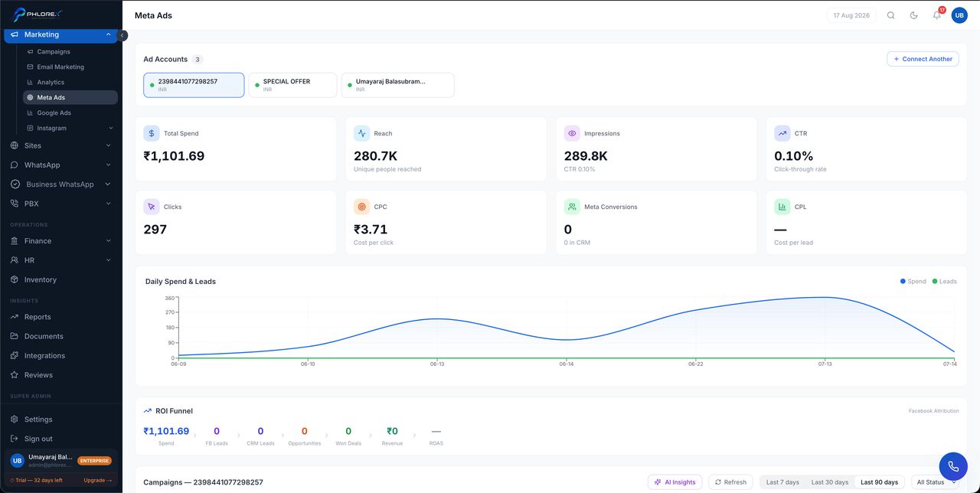Expand the Finance section
Image resolution: width=980 pixels, height=493 pixels.
tap(61, 241)
